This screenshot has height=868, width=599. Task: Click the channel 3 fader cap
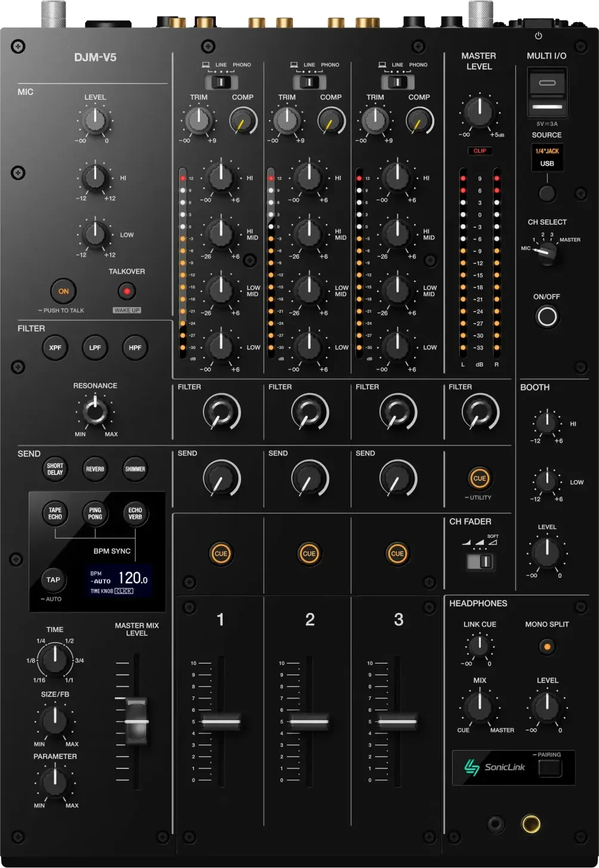coord(397,721)
